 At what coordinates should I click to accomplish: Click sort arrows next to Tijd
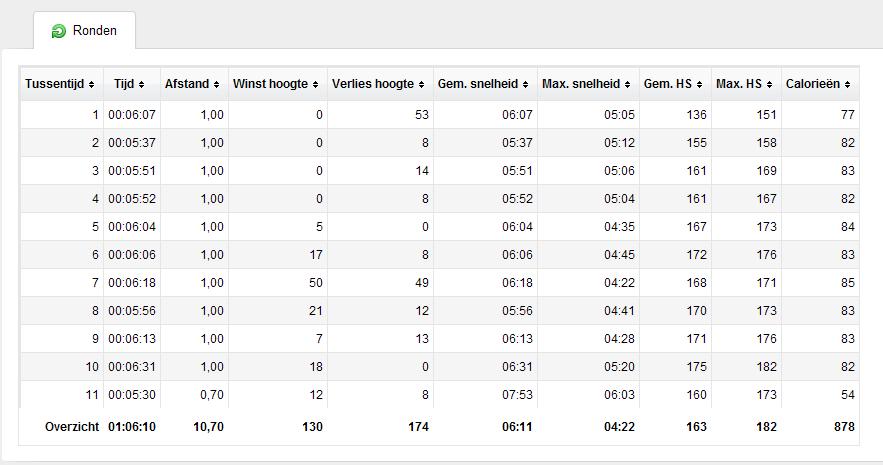[x=141, y=84]
